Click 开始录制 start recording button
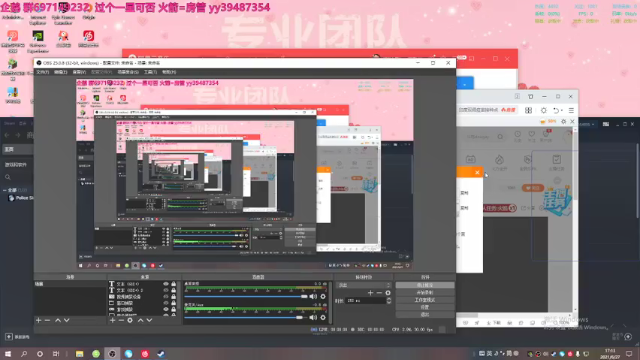640x360 pixels. tap(424, 293)
